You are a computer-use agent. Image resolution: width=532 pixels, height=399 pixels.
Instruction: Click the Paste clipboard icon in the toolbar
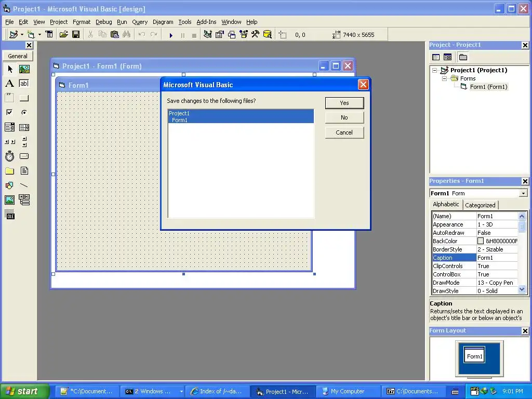pos(115,35)
